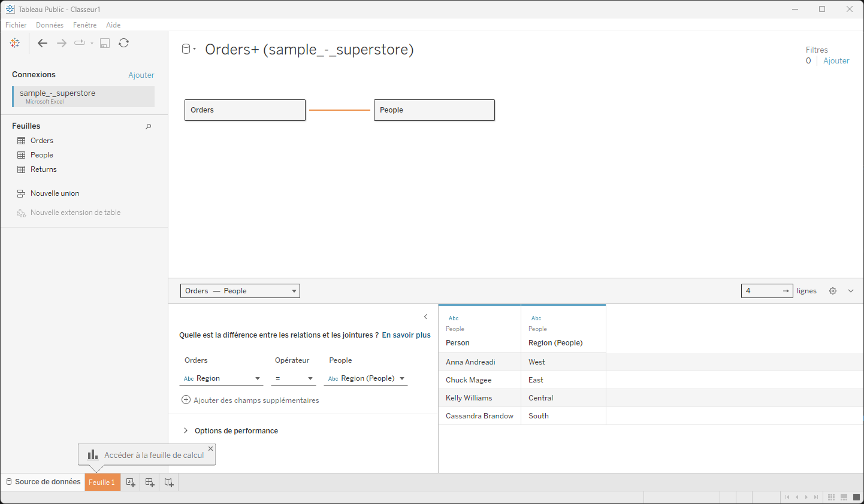The height and width of the screenshot is (504, 864).
Task: Go to first sheet navigation arrow
Action: pyautogui.click(x=787, y=497)
